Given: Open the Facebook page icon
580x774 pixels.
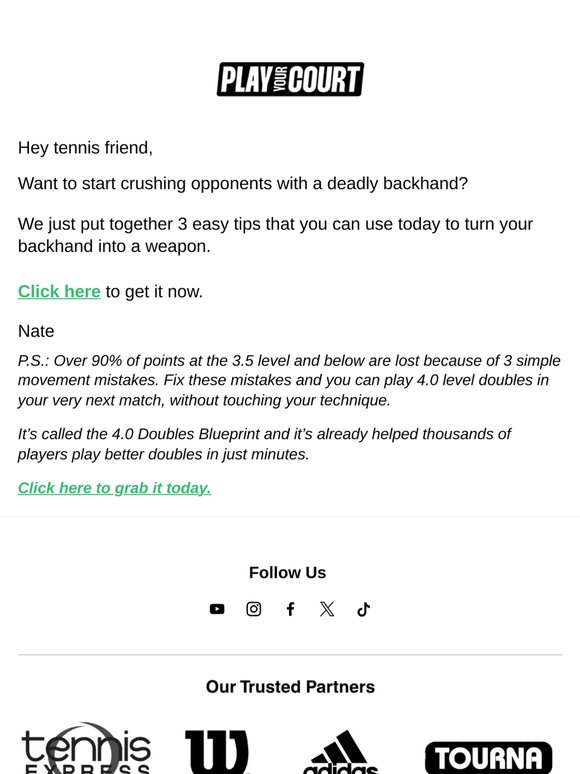Looking at the screenshot, I should click(290, 609).
